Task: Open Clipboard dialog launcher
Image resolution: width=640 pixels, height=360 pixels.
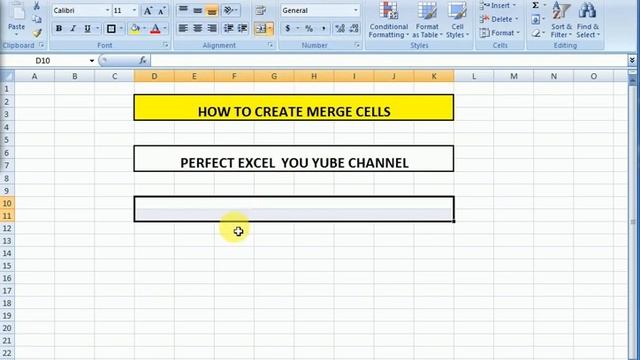Action: [42, 45]
